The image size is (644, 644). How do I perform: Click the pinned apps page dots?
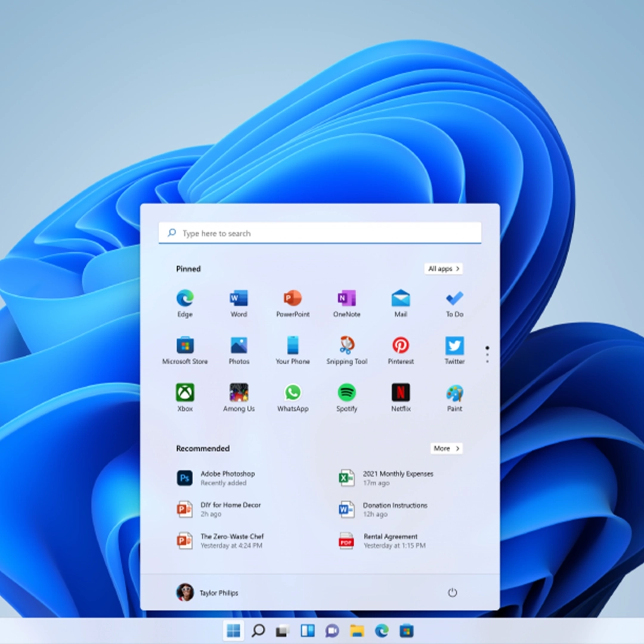(487, 354)
